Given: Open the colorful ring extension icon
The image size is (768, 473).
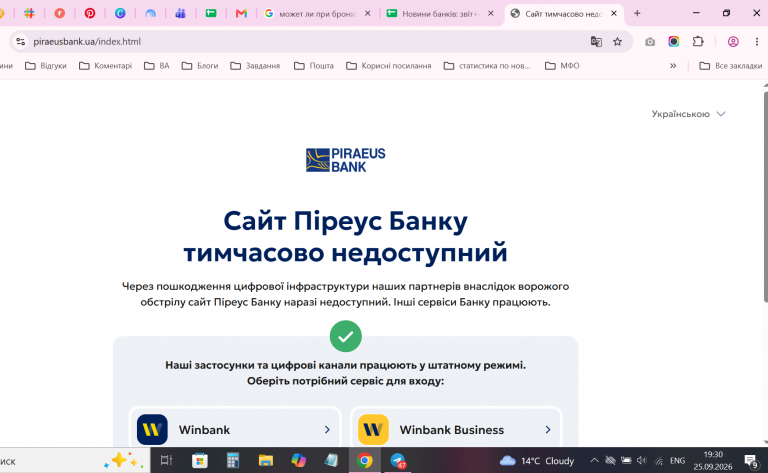Looking at the screenshot, I should point(674,42).
